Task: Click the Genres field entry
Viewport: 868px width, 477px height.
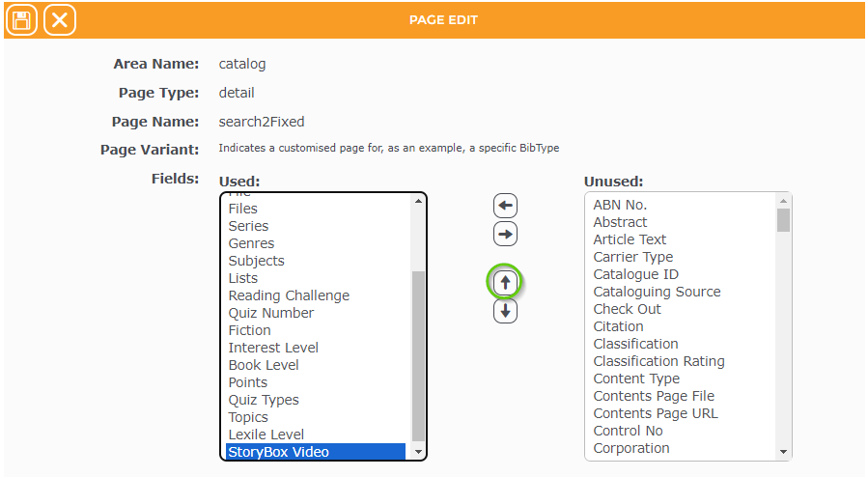Action: pos(251,243)
